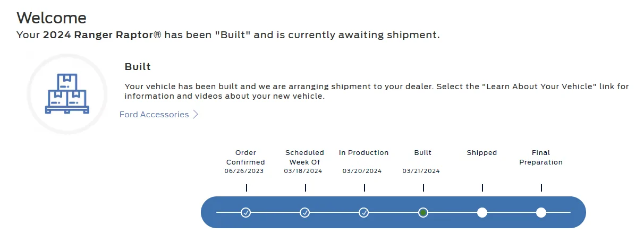The image size is (644, 242).
Task: Select the Shipped stage label
Action: pos(482,152)
